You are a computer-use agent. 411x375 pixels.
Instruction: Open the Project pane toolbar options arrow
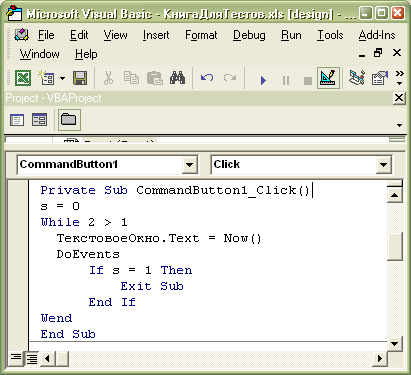coord(399,125)
